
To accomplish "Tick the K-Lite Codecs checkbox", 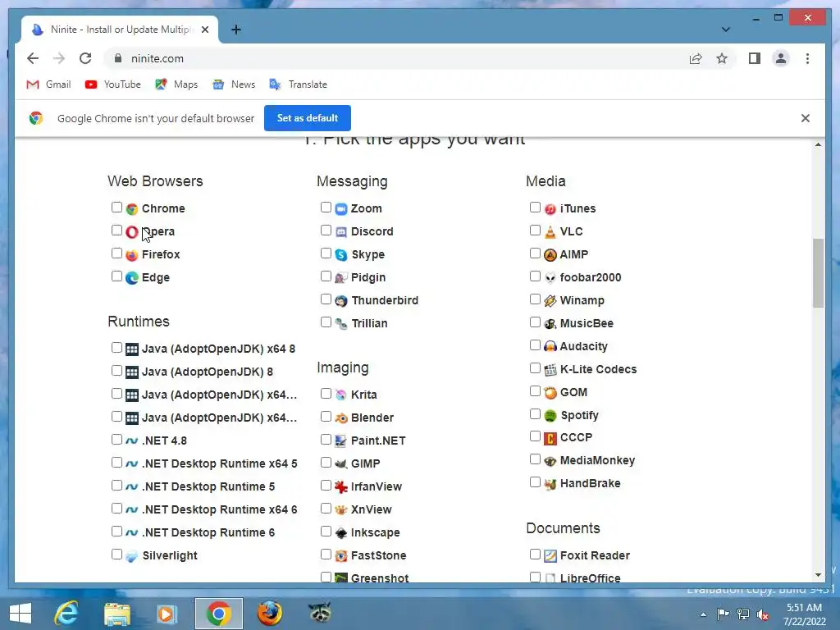I will (x=535, y=368).
